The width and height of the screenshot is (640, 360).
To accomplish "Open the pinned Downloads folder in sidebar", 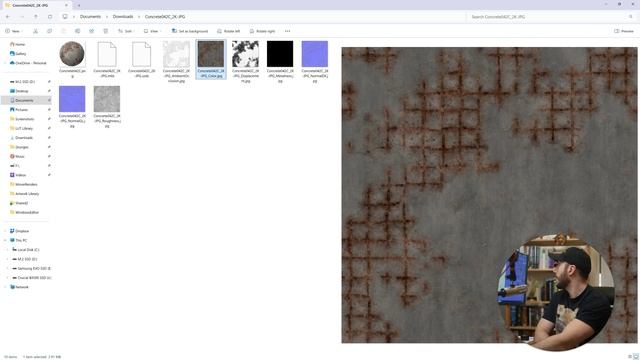I will 21,138.
